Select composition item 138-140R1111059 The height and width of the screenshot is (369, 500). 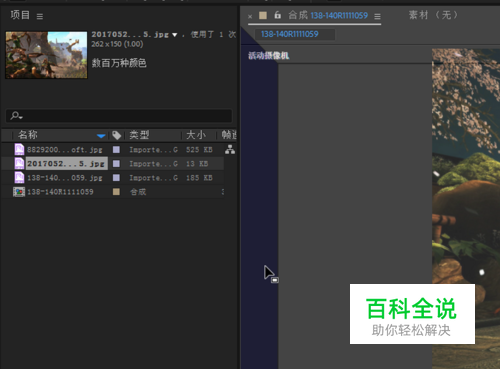pyautogui.click(x=60, y=192)
